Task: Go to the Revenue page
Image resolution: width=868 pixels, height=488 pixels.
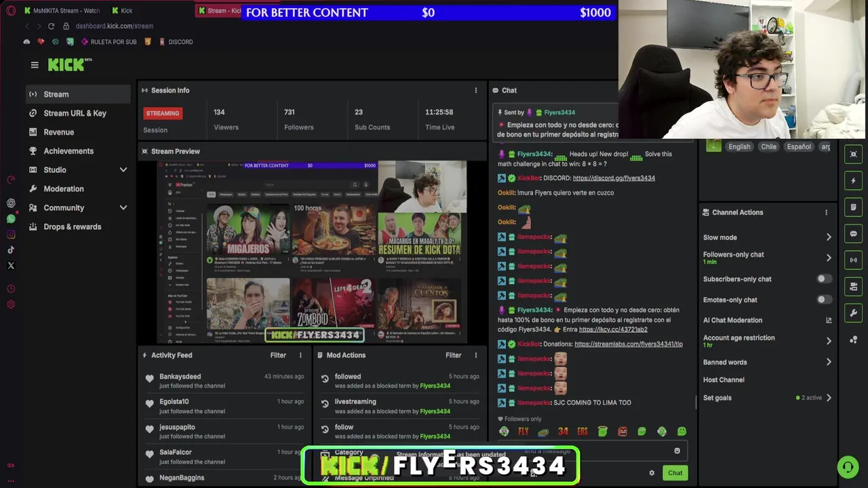Action: pos(58,132)
